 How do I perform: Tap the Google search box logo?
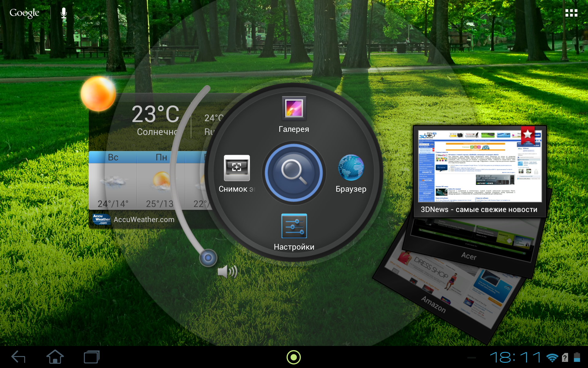(x=24, y=13)
